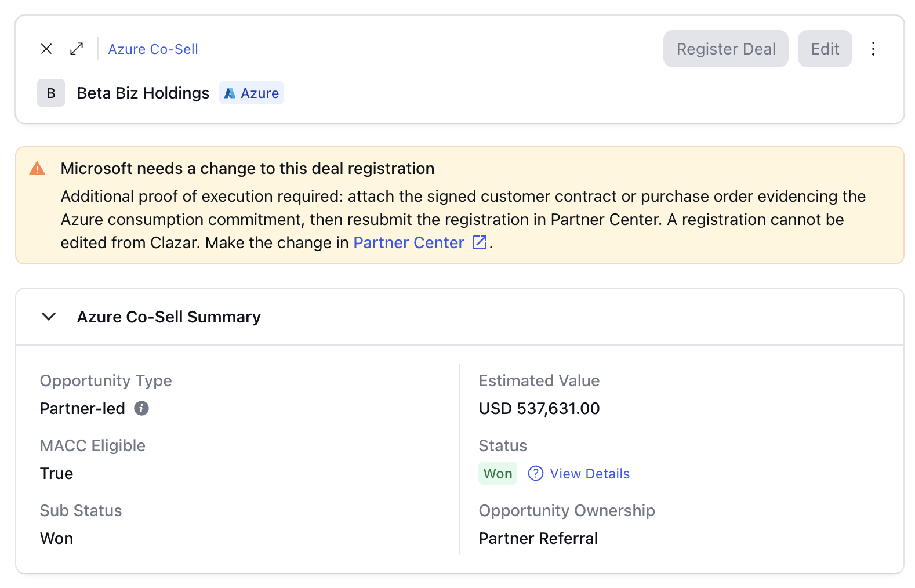Click the MACC Eligible label
This screenshot has width=915, height=588.
(x=93, y=445)
